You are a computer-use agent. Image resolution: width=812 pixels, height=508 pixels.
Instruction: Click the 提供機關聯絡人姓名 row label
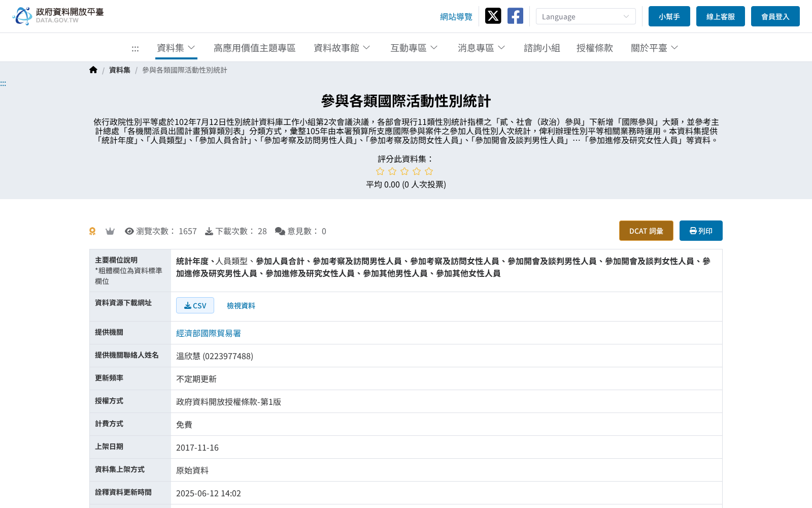(x=127, y=355)
